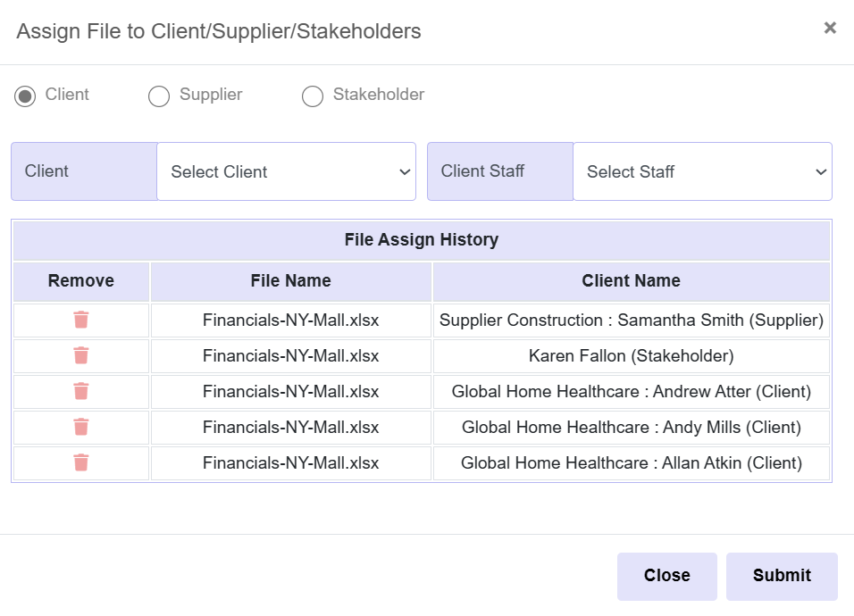The image size is (854, 616).
Task: Click Allan Atkin's client name cell
Action: click(x=631, y=462)
